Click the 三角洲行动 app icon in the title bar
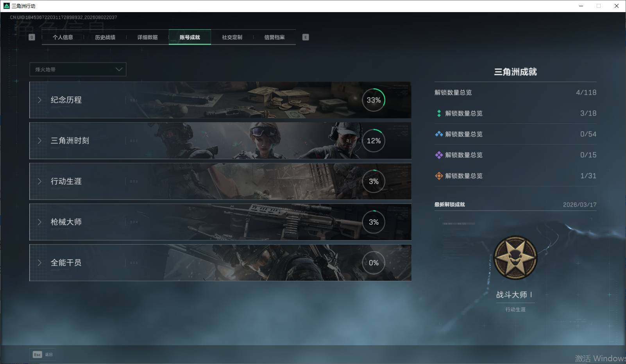This screenshot has width=626, height=364. (6, 6)
